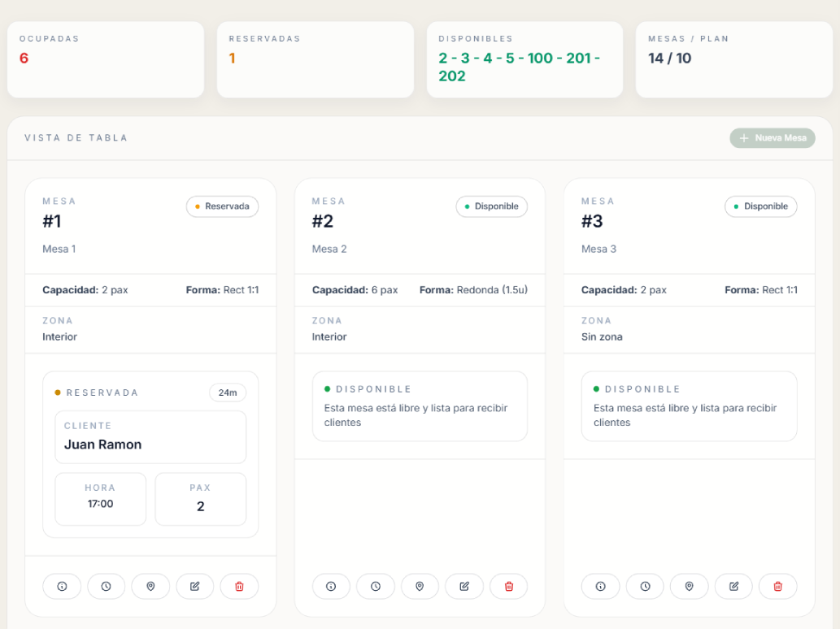Screen dimensions: 840x629
Task: Delete Mesa #2 with the trash icon
Action: click(508, 586)
